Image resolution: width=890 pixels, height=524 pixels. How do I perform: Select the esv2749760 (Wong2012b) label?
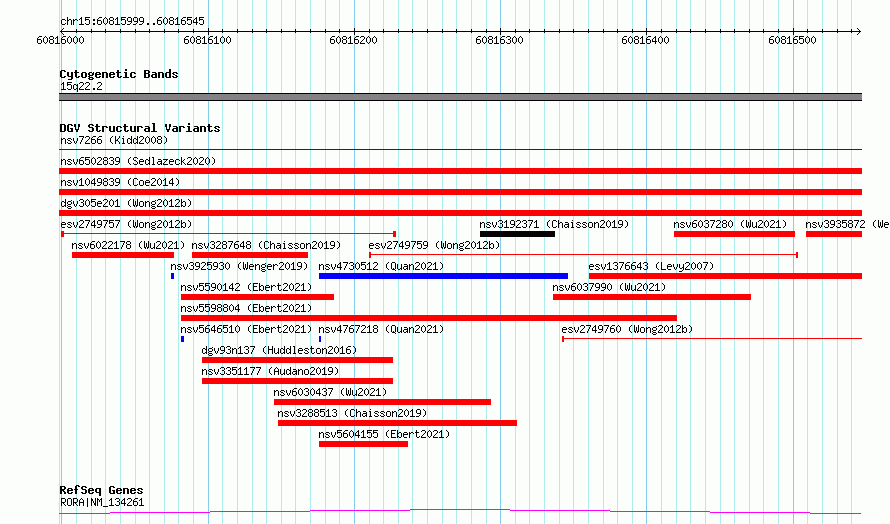point(627,329)
